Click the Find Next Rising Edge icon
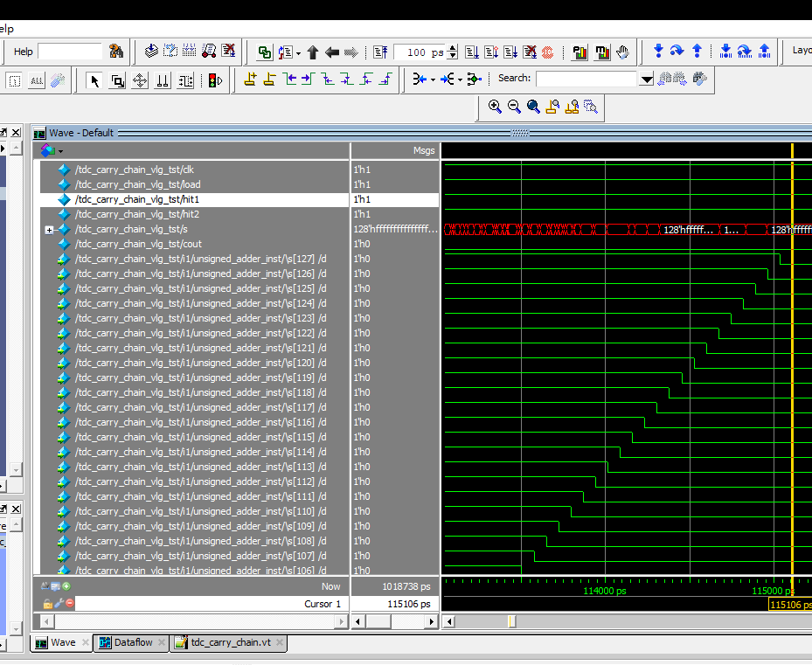Viewport: 812px width, 665px height. tap(385, 79)
